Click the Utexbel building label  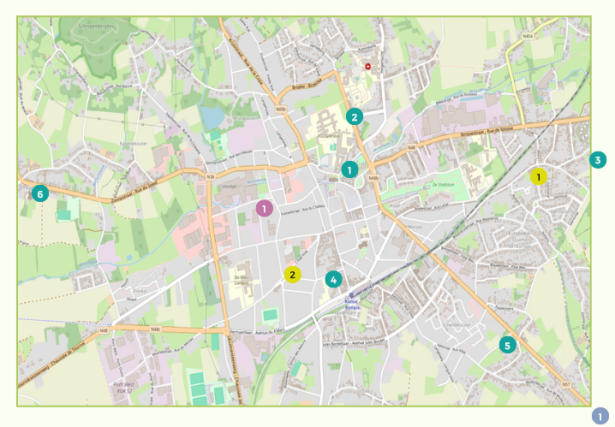point(228,186)
